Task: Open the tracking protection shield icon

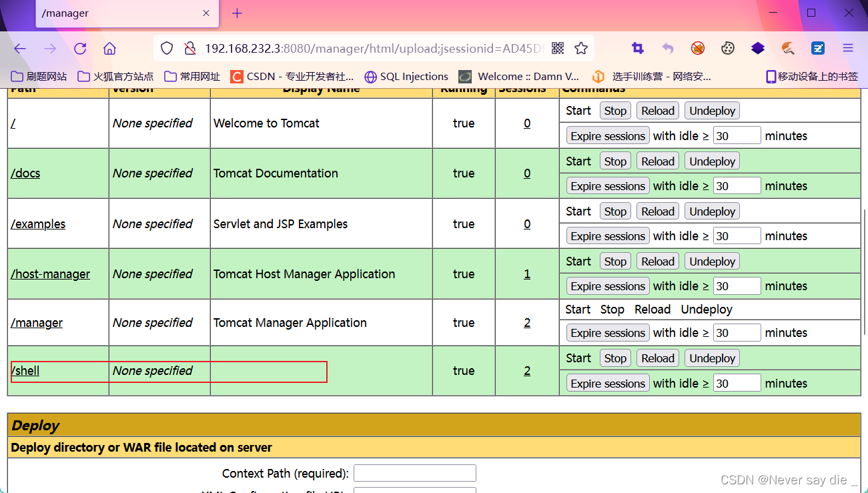Action: click(x=167, y=48)
